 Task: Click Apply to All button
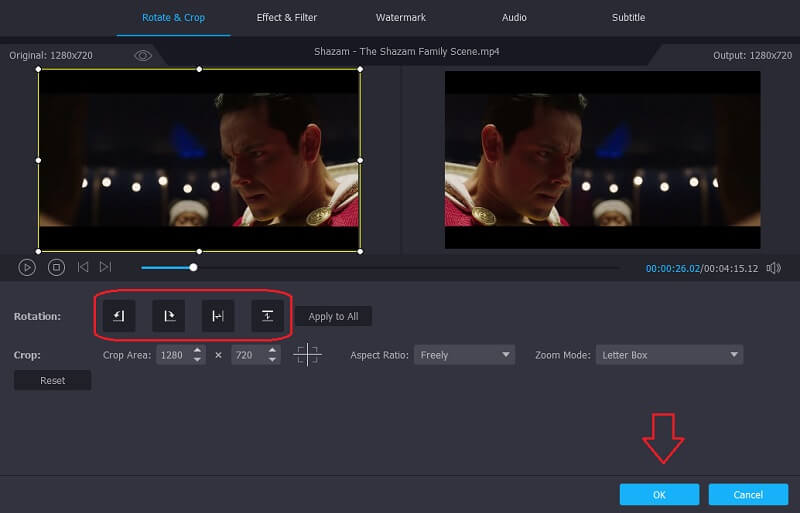(333, 316)
